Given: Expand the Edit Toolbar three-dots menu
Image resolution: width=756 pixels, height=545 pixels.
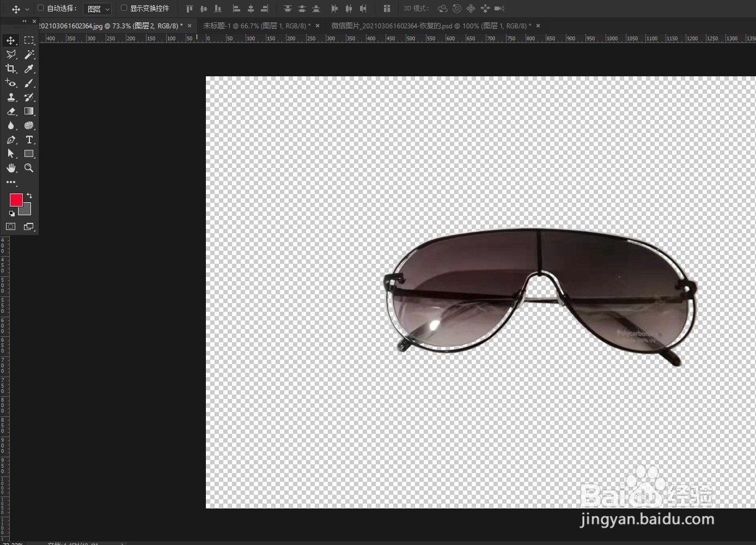Looking at the screenshot, I should pyautogui.click(x=11, y=182).
